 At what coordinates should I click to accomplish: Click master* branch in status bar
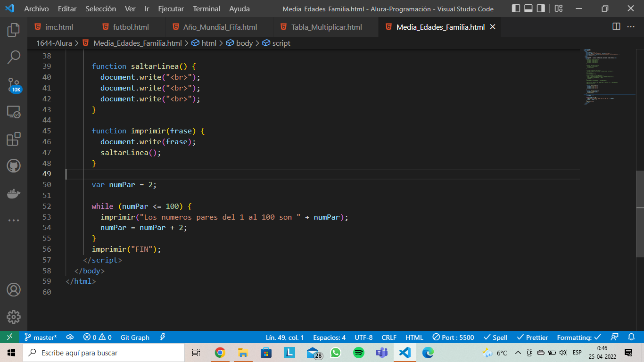click(x=41, y=337)
